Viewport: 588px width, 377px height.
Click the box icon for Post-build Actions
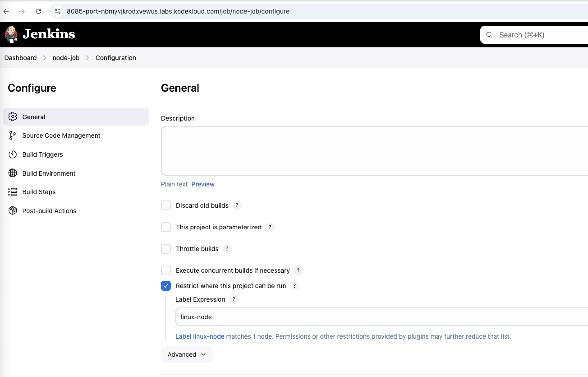point(12,211)
